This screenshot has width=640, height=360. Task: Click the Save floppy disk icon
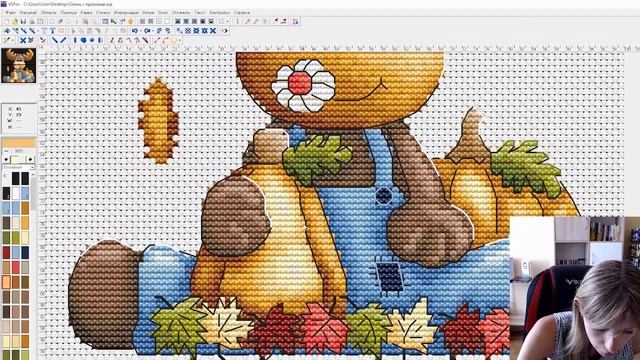click(x=23, y=21)
